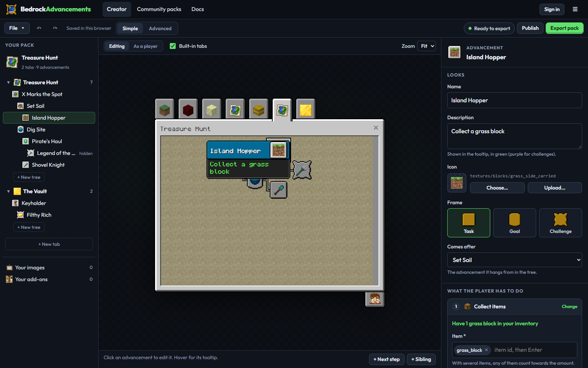Click the Sign in button

point(552,9)
